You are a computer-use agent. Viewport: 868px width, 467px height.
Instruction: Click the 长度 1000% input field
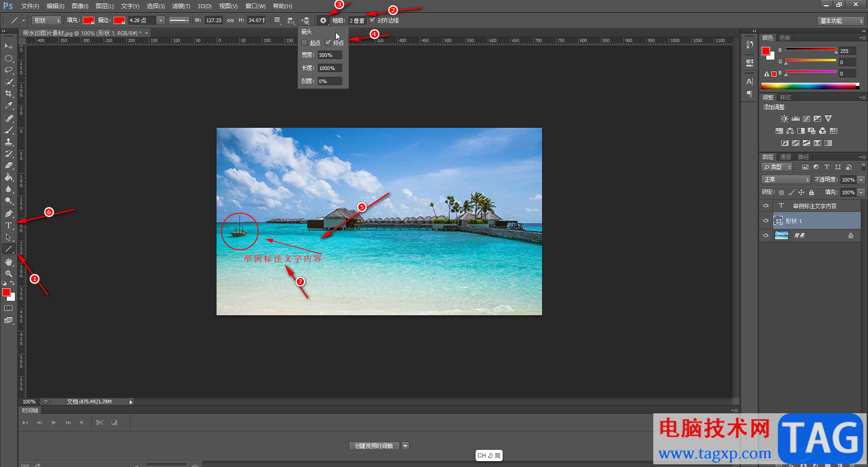[330, 68]
